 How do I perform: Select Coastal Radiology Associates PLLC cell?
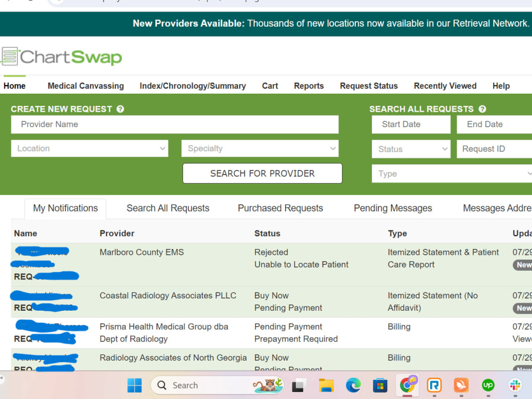[x=168, y=296]
